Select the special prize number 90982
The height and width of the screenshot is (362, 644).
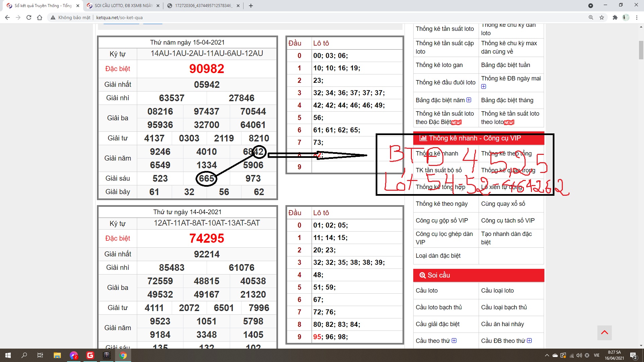[x=207, y=69]
